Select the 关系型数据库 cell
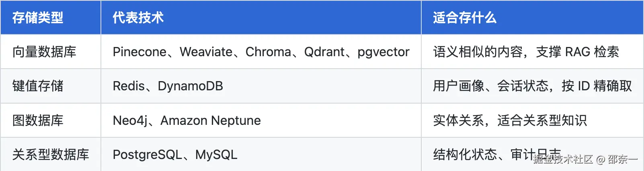 [51, 155]
